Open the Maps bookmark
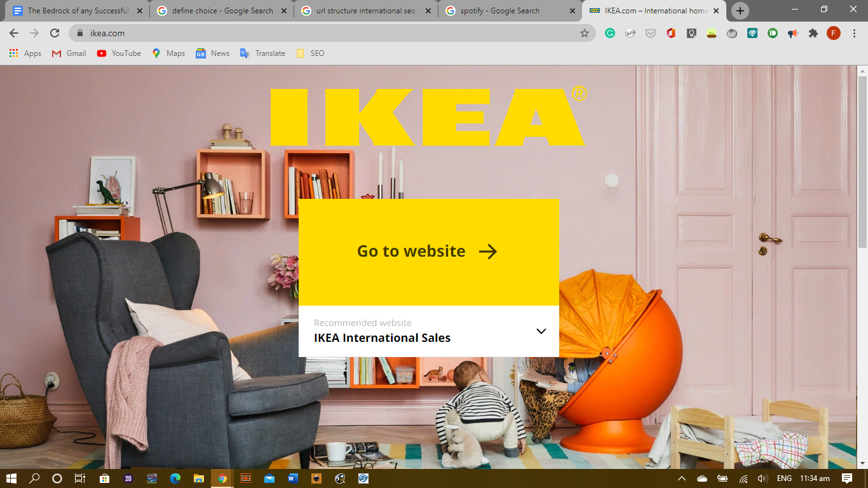This screenshot has height=488, width=868. (168, 53)
